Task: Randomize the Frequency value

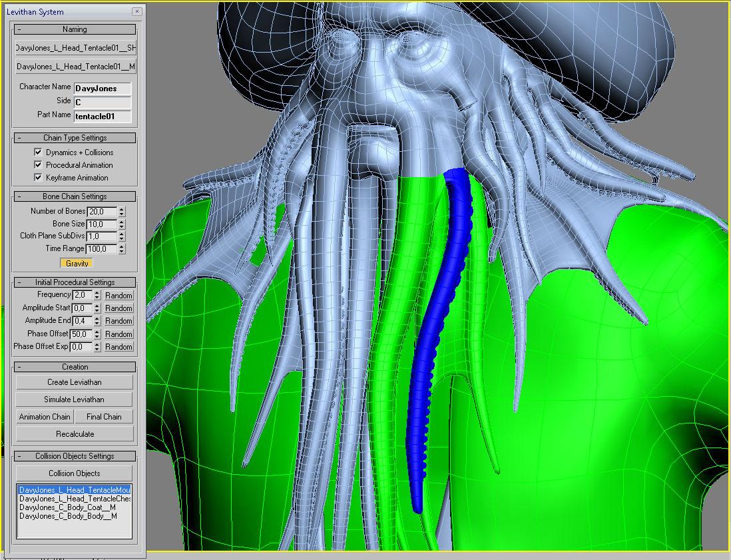Action: tap(119, 296)
